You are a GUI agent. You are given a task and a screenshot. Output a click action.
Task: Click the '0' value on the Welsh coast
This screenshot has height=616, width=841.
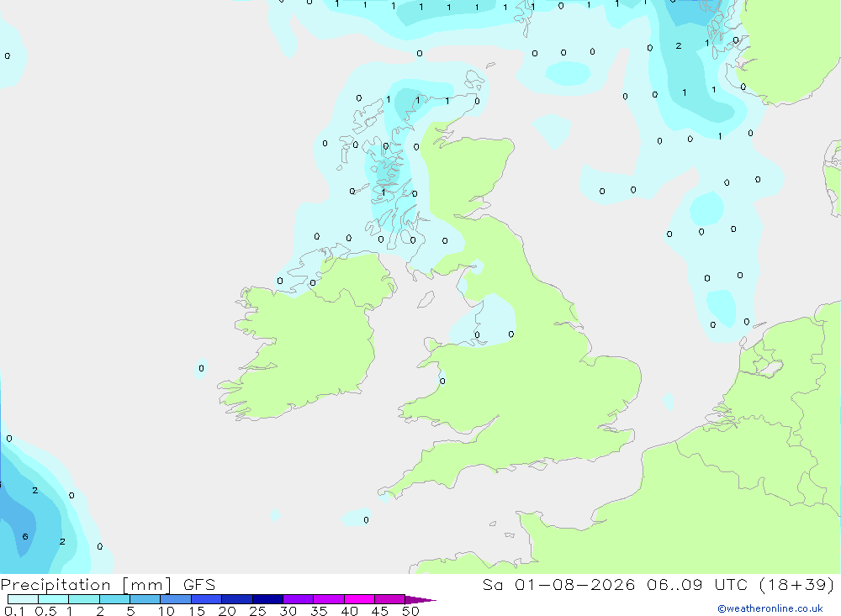[442, 382]
